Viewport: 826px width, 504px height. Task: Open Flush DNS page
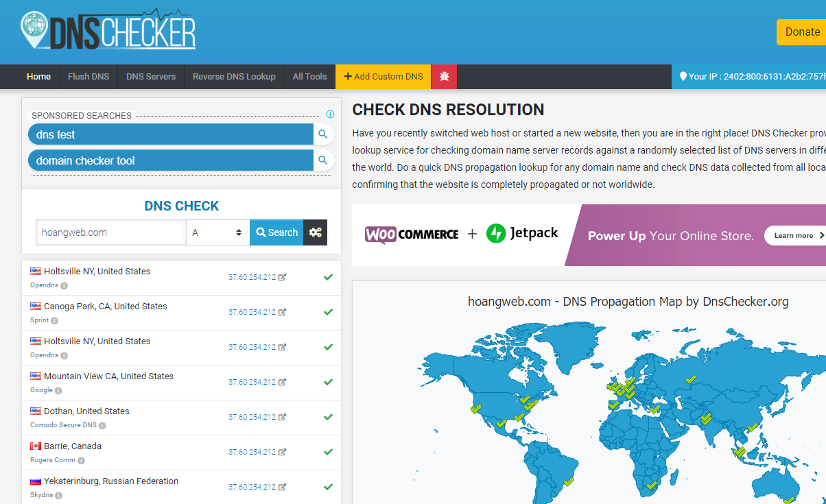(x=88, y=76)
